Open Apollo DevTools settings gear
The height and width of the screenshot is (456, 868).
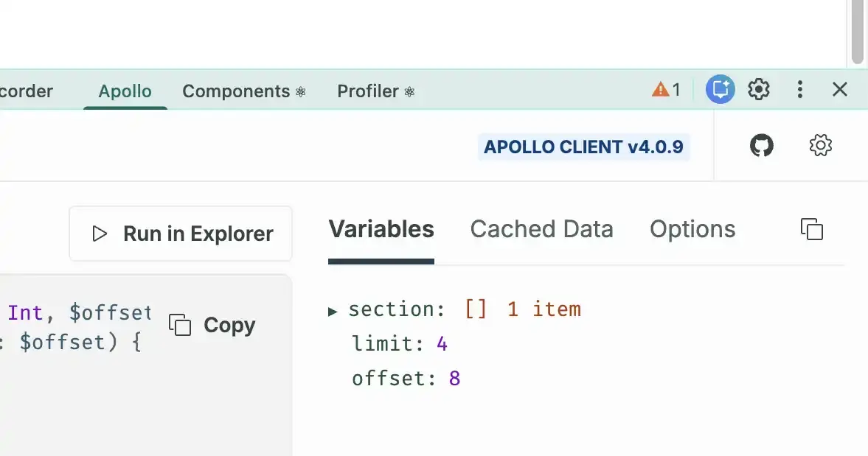[x=819, y=145]
